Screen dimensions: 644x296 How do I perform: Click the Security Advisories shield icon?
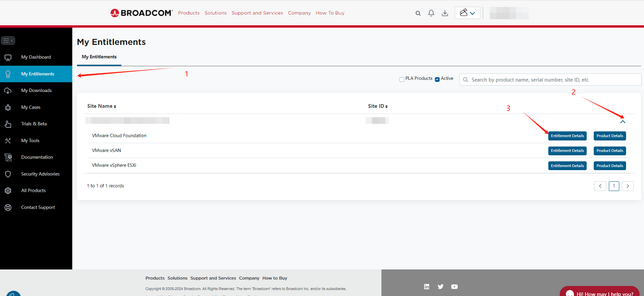tap(8, 174)
